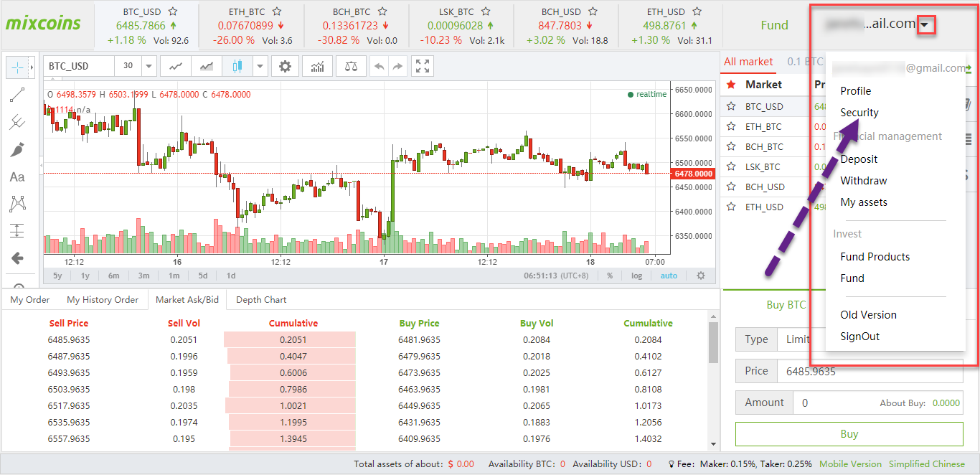Switch chart to fullscreen mode
The width and height of the screenshot is (980, 475).
coord(423,67)
